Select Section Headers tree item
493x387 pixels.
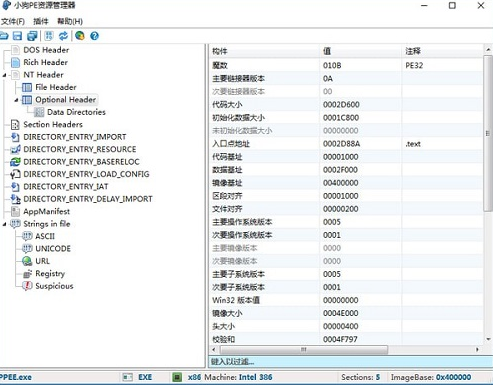pyautogui.click(x=53, y=125)
